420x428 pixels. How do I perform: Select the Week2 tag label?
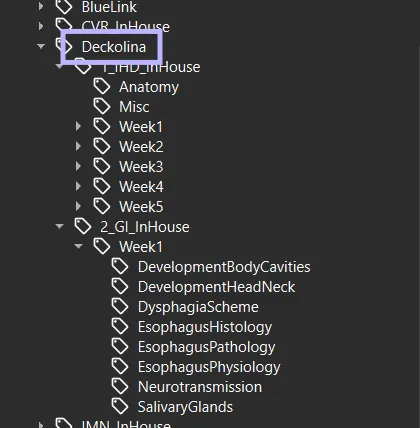click(x=141, y=147)
